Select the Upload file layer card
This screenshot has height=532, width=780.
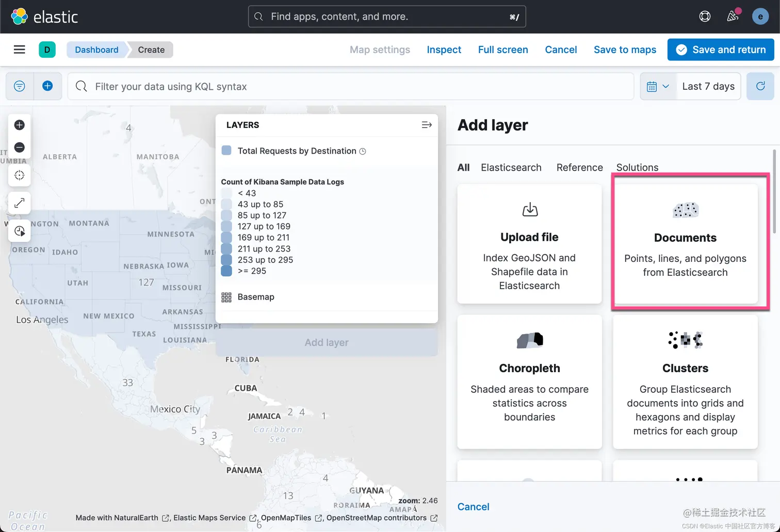pyautogui.click(x=529, y=243)
